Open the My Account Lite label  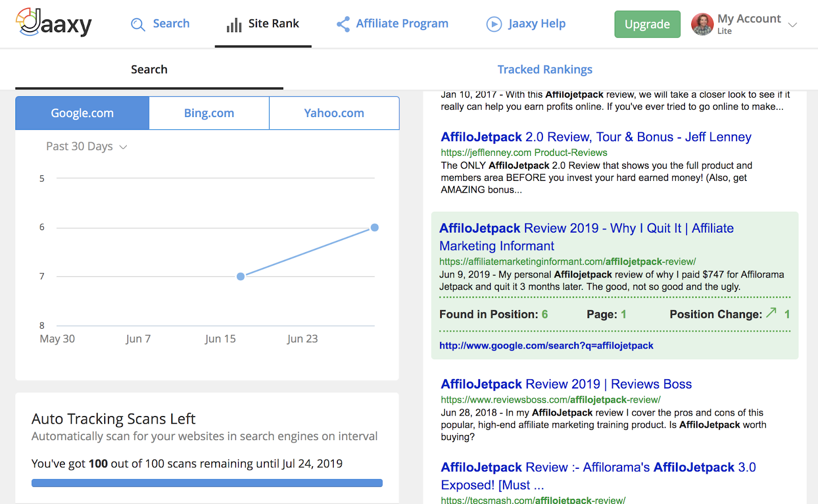tap(749, 24)
